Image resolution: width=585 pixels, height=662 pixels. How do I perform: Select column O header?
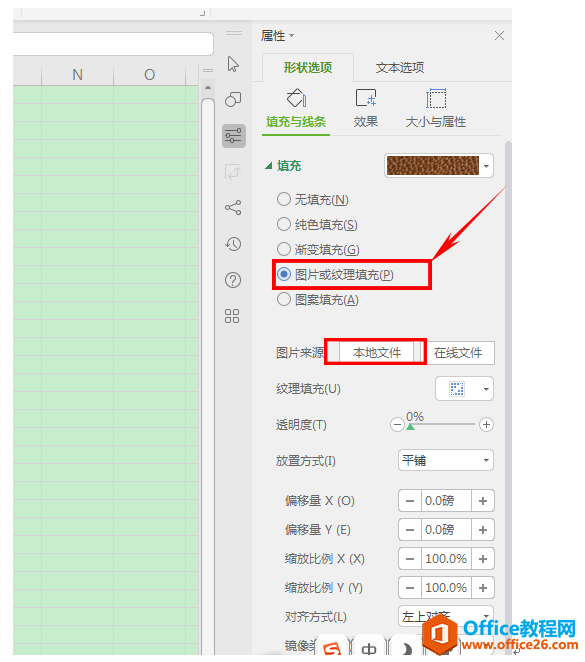tap(149, 75)
